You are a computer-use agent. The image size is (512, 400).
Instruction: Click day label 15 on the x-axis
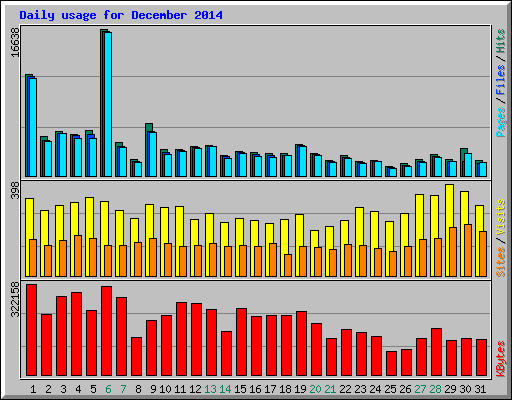pos(240,389)
